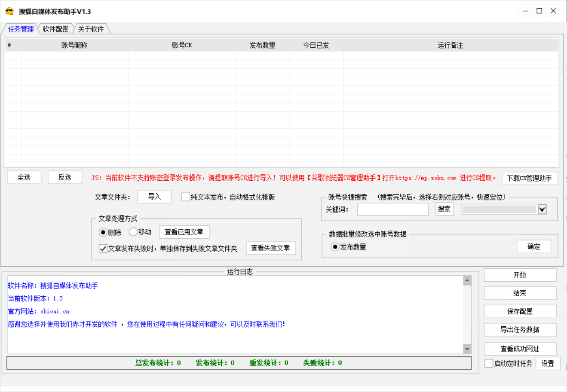Click the 官方网站: chicai.cn log line

[x=39, y=311]
